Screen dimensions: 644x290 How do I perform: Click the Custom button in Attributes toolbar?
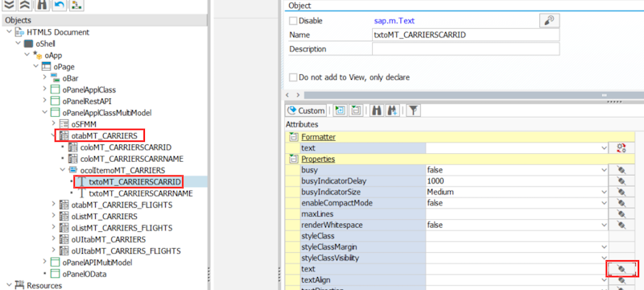click(x=307, y=110)
